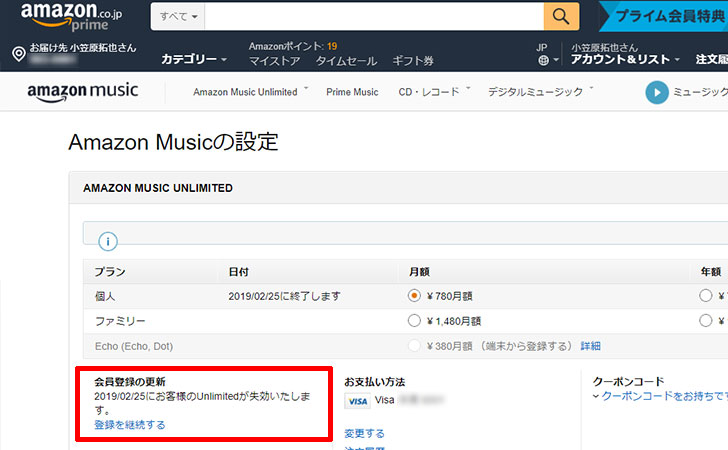Click the Amazon Music logo
728x450 pixels.
coord(83,91)
